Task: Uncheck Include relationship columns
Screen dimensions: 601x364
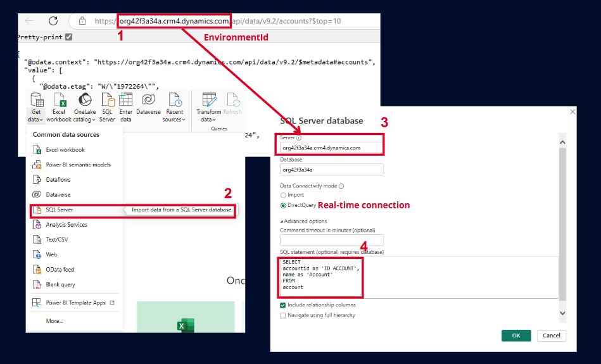Action: (283, 305)
